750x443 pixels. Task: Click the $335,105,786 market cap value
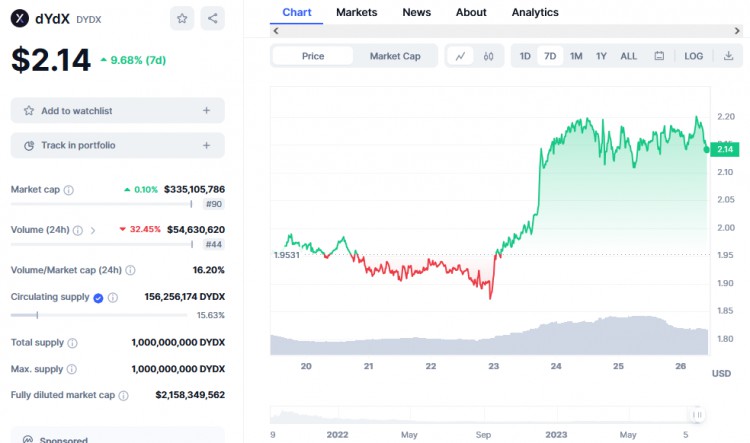194,189
